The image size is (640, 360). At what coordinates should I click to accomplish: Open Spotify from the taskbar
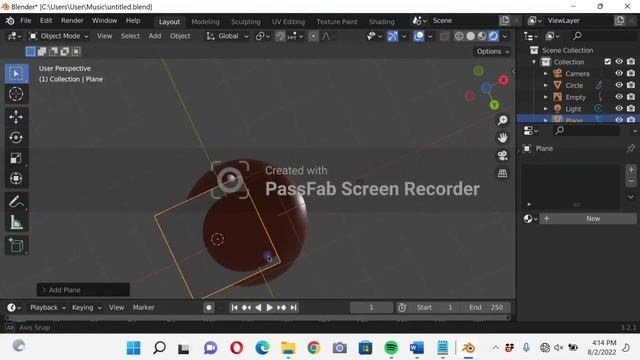[x=391, y=348]
